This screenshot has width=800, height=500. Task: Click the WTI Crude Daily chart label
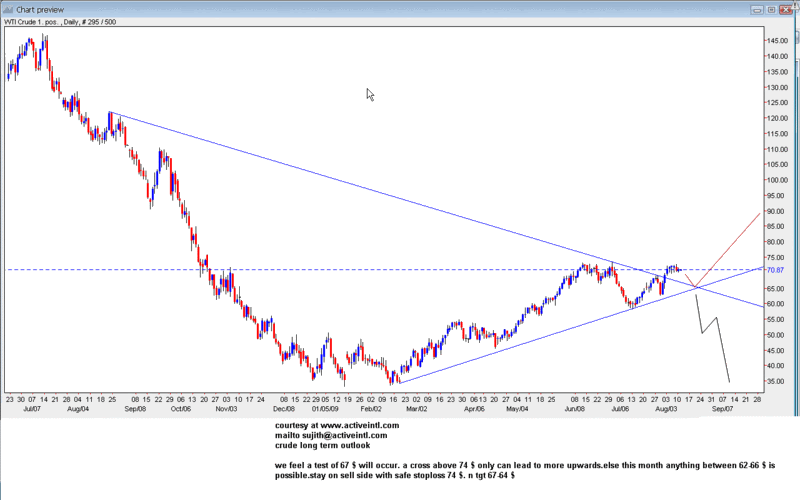click(58, 21)
